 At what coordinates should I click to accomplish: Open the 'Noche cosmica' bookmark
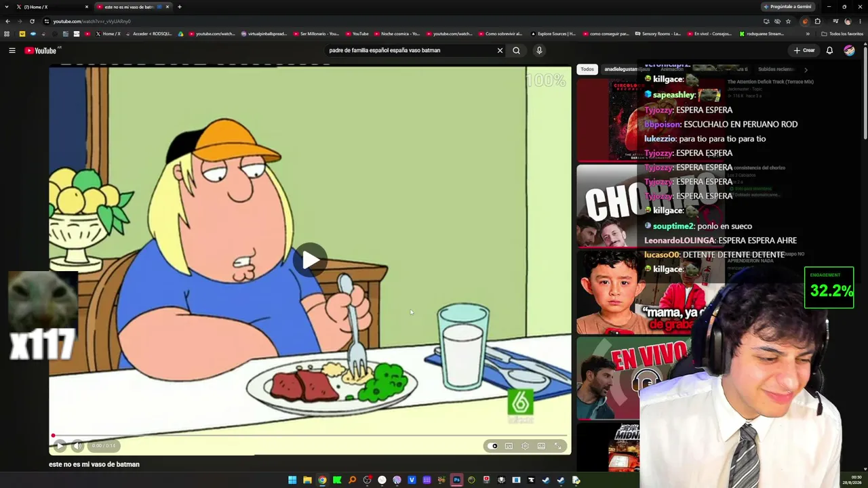397,34
